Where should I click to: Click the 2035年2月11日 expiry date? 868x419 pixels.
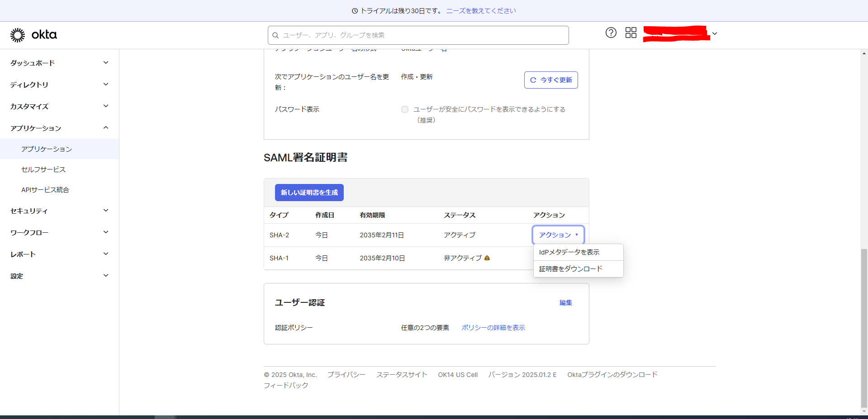[x=382, y=235]
